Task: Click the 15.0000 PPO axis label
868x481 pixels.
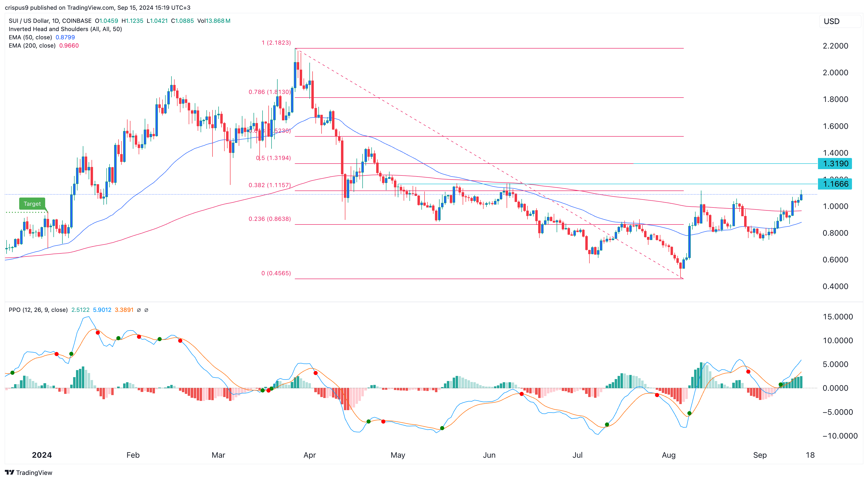Action: (x=838, y=317)
